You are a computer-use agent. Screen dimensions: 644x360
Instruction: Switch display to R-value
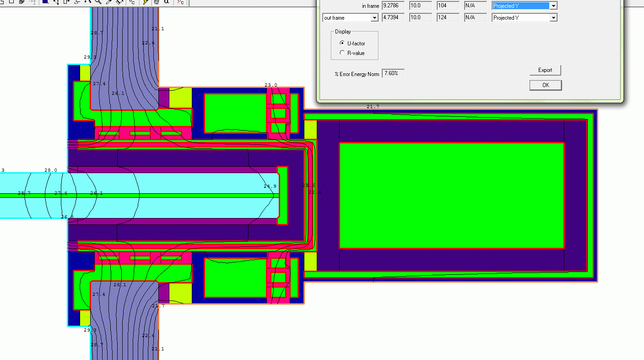coord(342,53)
